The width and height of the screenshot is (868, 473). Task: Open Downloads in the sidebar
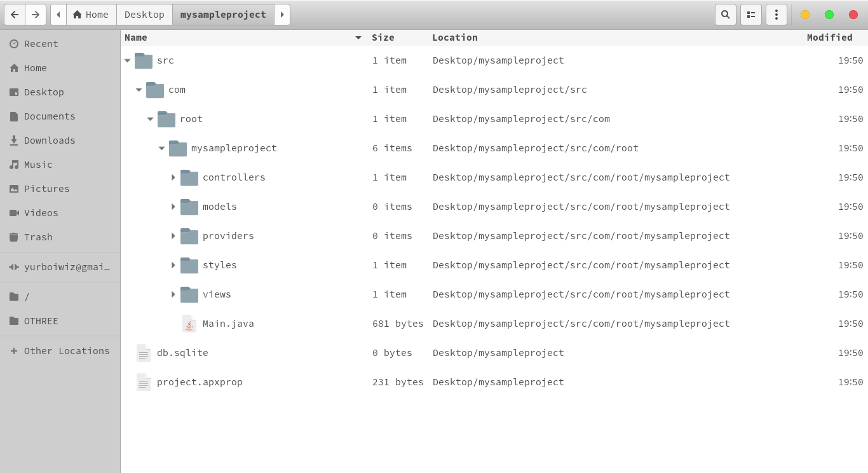coord(60,141)
